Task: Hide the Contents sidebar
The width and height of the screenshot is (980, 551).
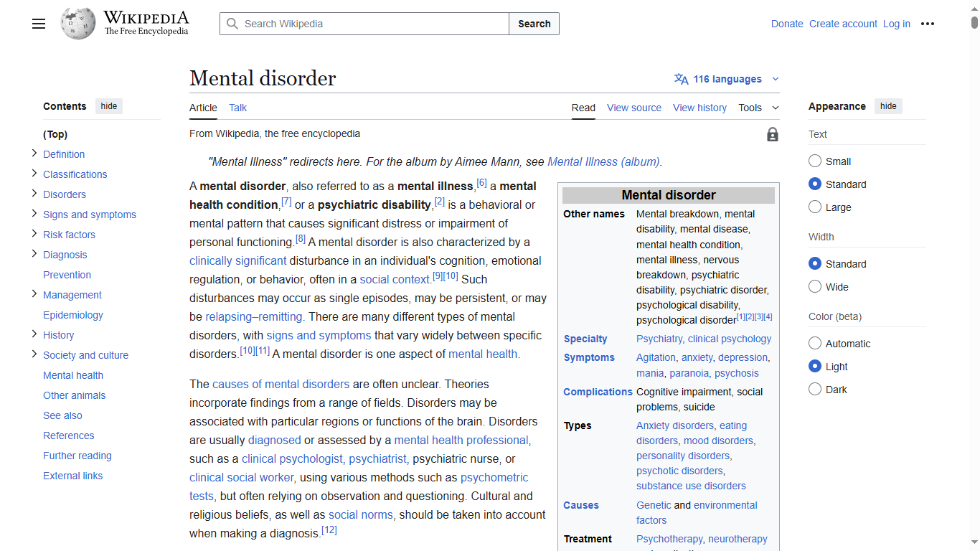Action: click(x=109, y=106)
